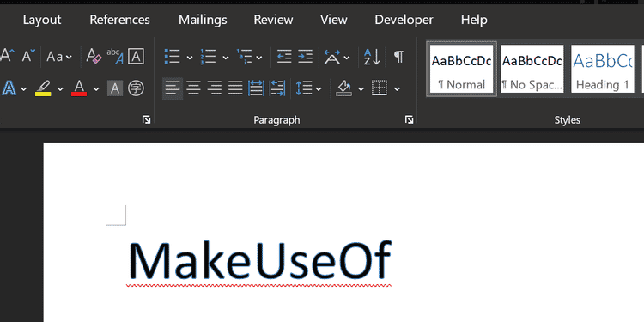Toggle Character Shading icon
The width and height of the screenshot is (644, 322).
click(x=115, y=88)
